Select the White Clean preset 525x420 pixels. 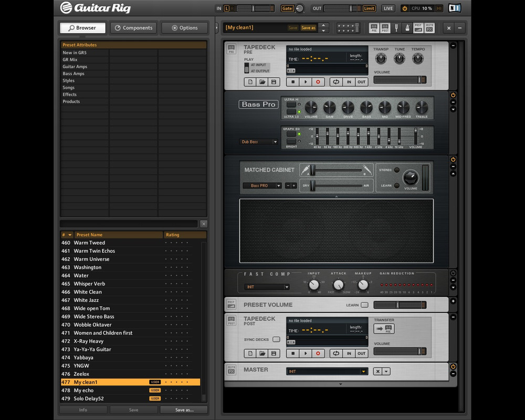(x=131, y=292)
